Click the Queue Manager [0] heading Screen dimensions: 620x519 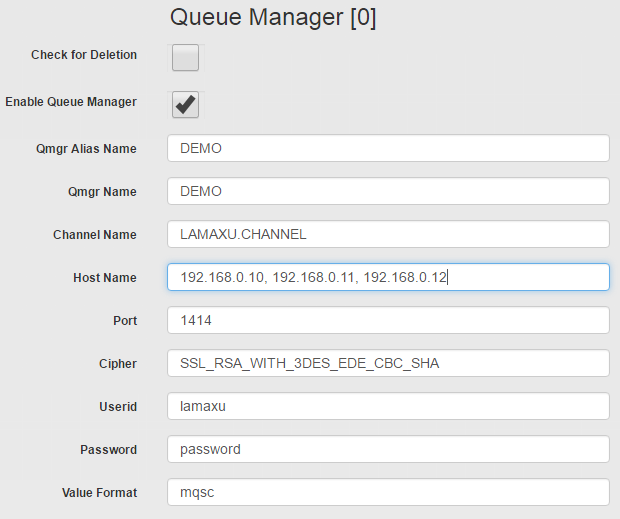[273, 18]
